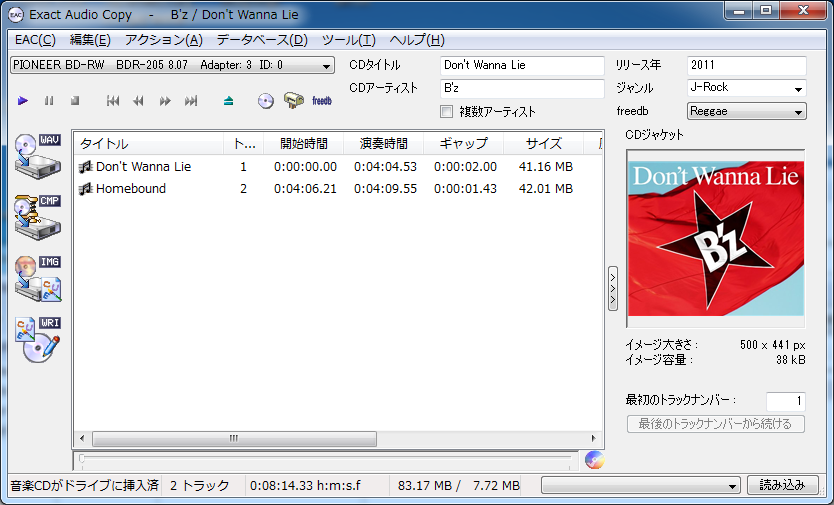Click the start time 0:04:06.21

pos(305,189)
